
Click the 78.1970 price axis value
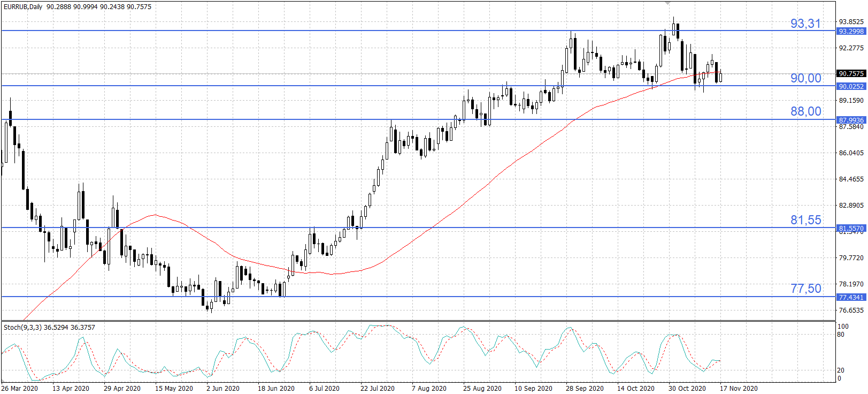(851, 284)
